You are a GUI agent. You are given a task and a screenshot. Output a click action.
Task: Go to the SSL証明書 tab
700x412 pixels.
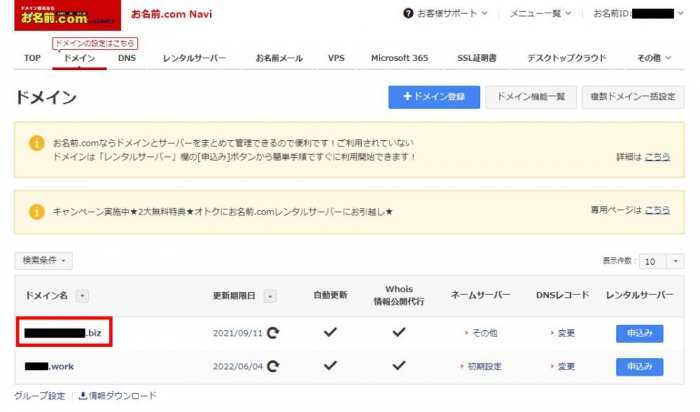click(x=477, y=58)
